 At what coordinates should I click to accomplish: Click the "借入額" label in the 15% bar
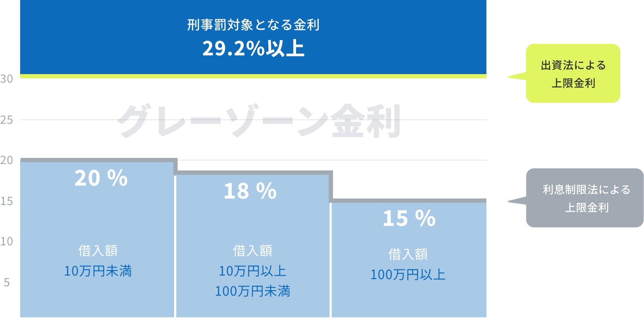coord(408,254)
